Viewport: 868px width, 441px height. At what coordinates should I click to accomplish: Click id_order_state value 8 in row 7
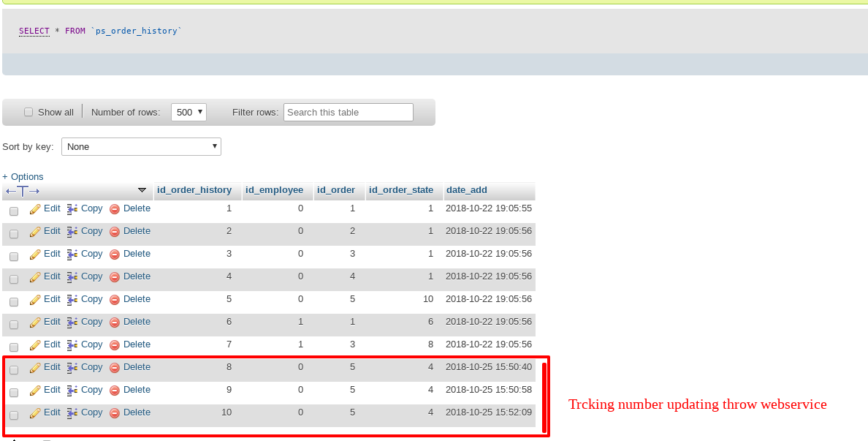point(430,344)
